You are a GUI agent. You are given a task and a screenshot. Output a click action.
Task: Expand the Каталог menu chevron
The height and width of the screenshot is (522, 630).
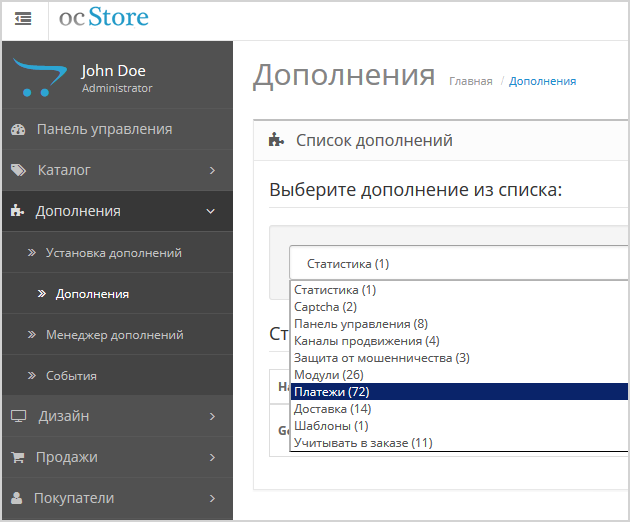[212, 170]
